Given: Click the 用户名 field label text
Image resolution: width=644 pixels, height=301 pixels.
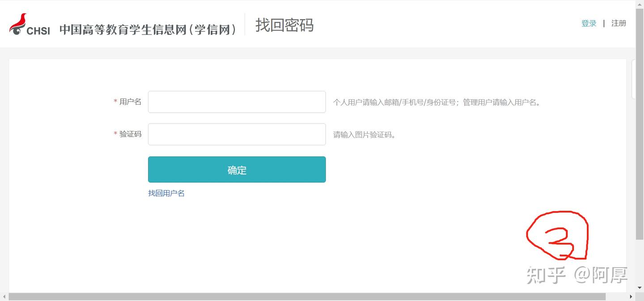Looking at the screenshot, I should click(x=130, y=102).
